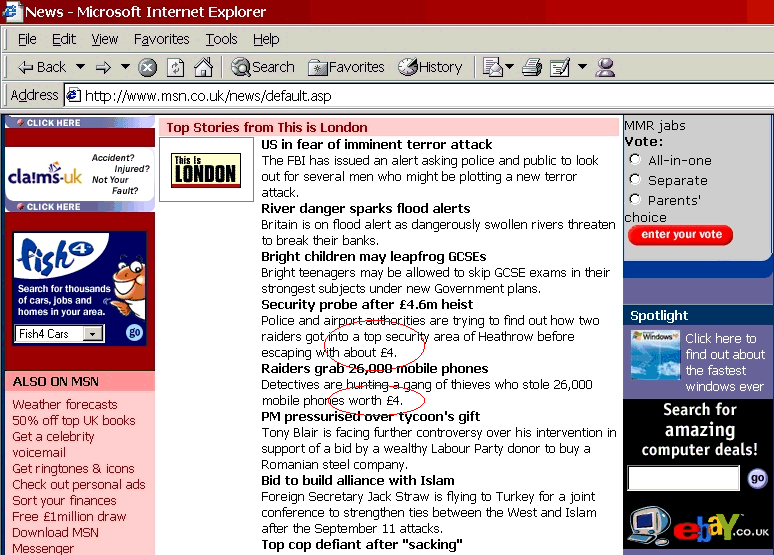Click the Edit page icon
The width and height of the screenshot is (774, 555).
point(560,67)
